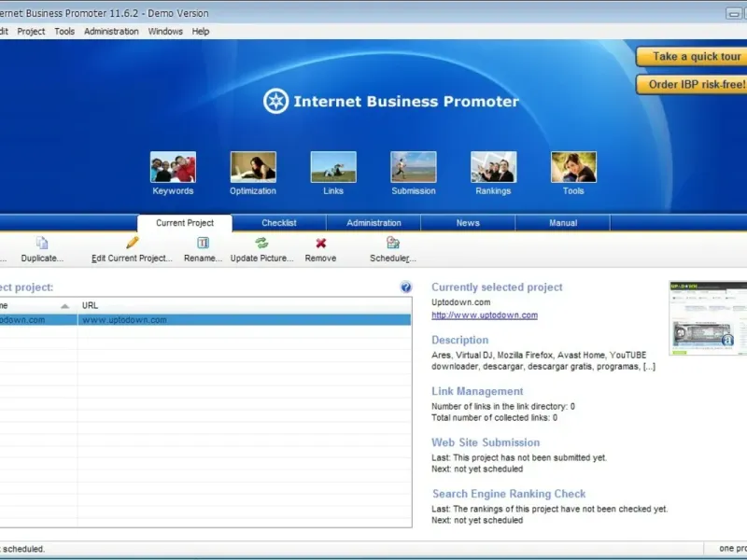Open the Rankings module icon
This screenshot has width=747, height=560.
(x=493, y=167)
